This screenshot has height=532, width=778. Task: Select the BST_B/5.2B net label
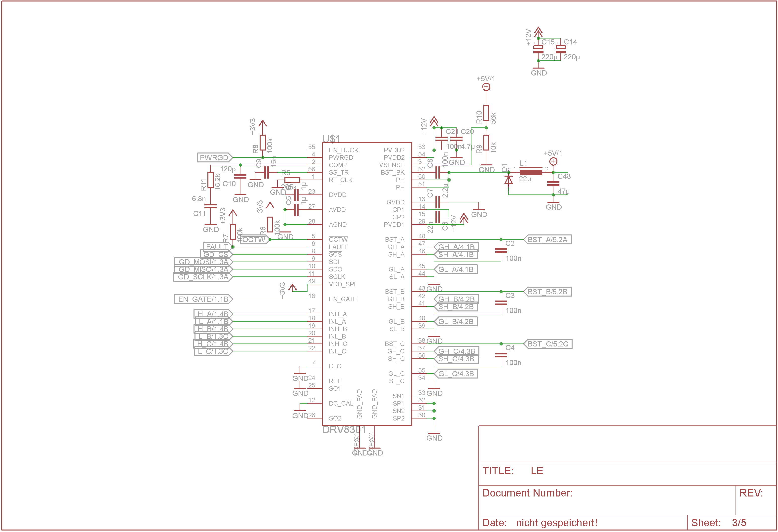point(547,292)
